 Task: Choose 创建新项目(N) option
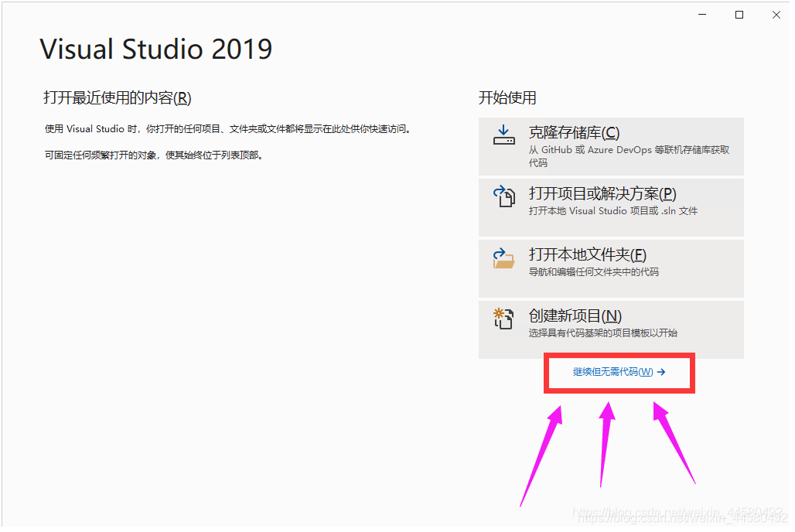coord(611,329)
